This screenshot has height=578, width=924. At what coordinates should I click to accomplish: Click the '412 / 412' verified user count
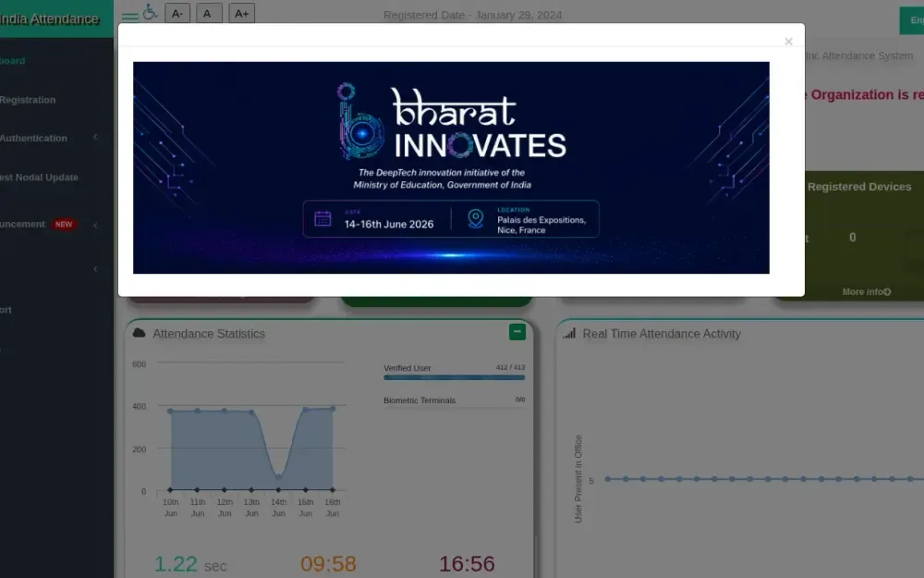[510, 367]
